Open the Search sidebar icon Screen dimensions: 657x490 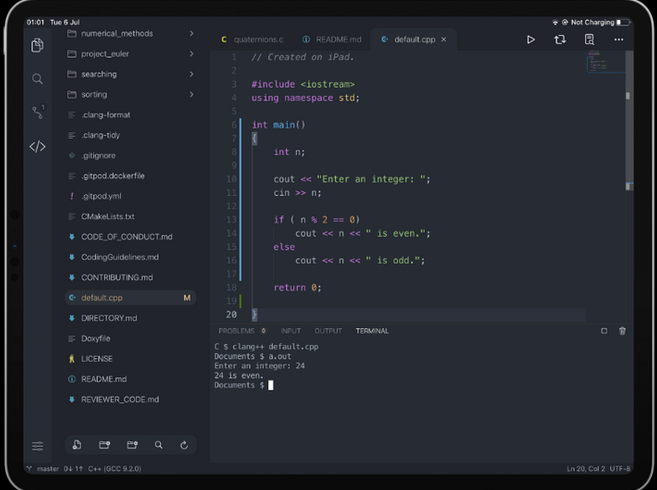pos(37,79)
